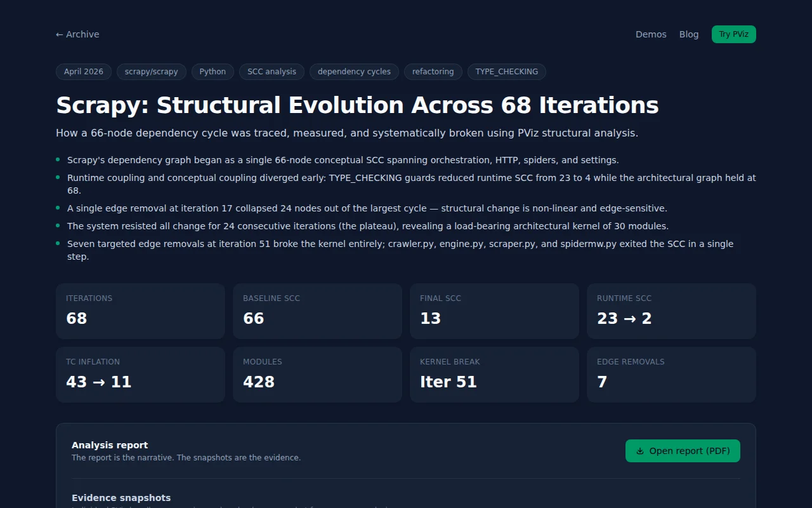812x508 pixels.
Task: Click the Evidence snapshots heading
Action: click(x=121, y=498)
